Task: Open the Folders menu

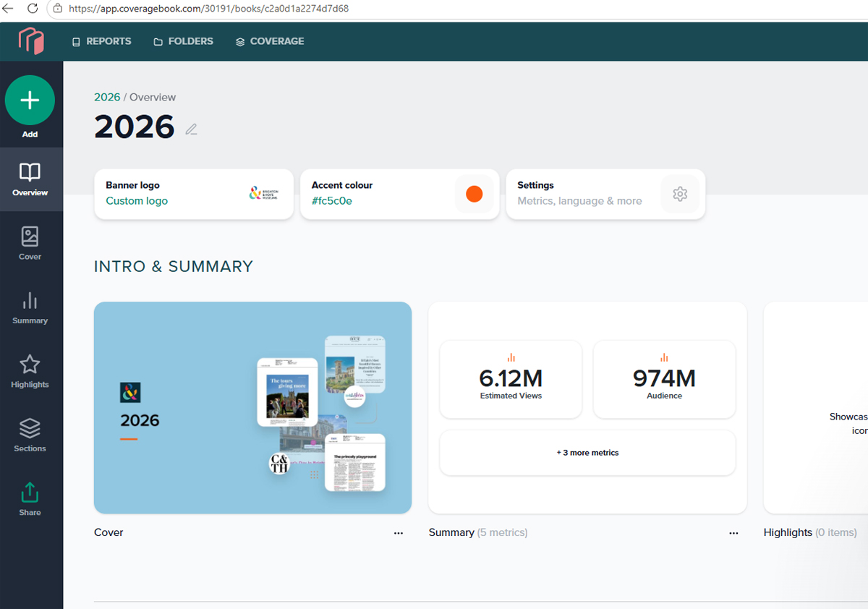Action: 184,41
